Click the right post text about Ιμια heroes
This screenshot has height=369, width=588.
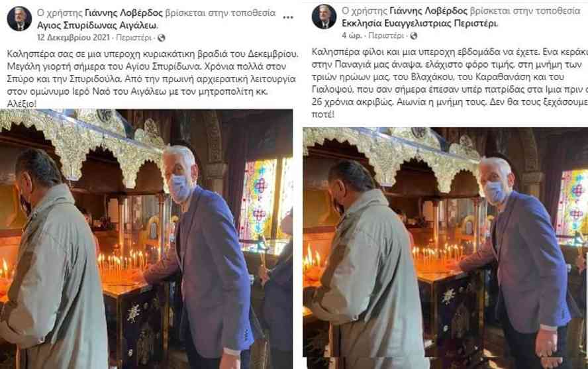click(x=450, y=83)
